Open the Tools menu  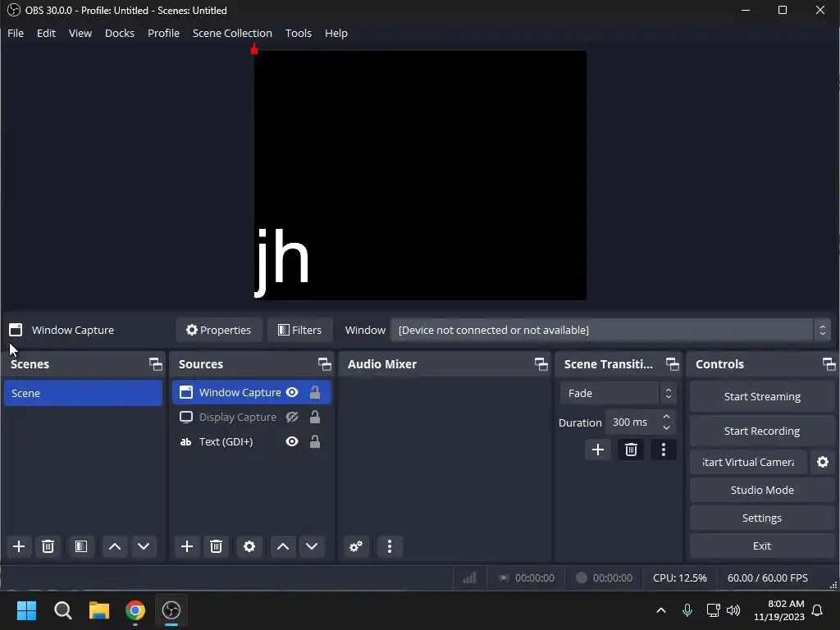pos(299,33)
